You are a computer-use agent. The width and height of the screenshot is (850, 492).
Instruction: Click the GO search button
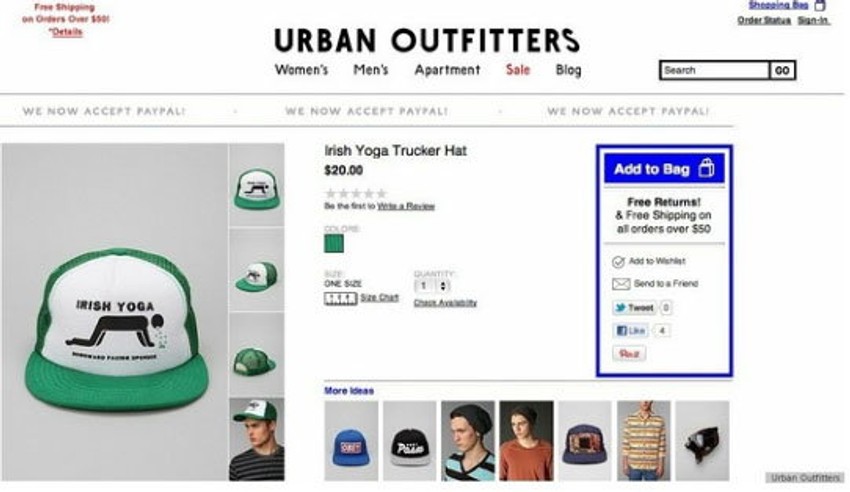point(782,70)
